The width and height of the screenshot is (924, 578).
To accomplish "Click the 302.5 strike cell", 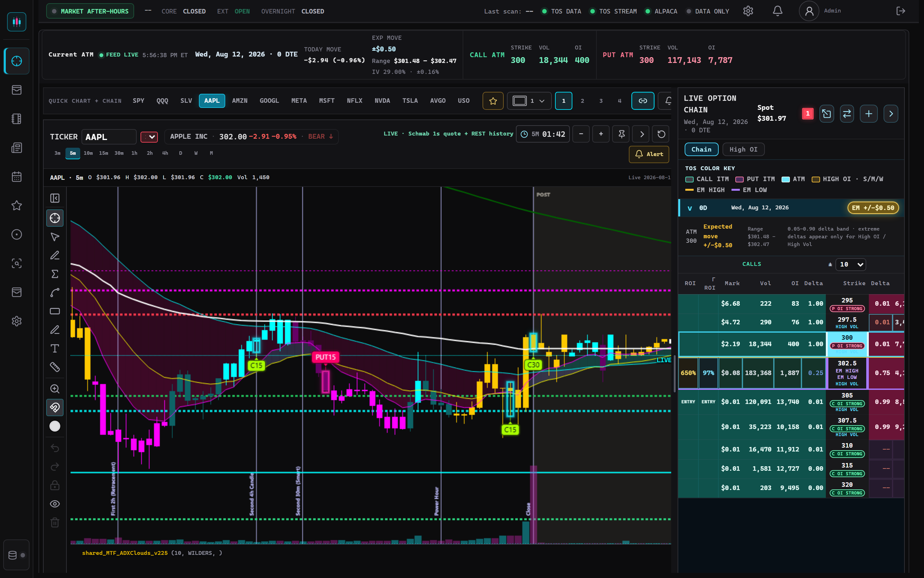I will pyautogui.click(x=847, y=373).
